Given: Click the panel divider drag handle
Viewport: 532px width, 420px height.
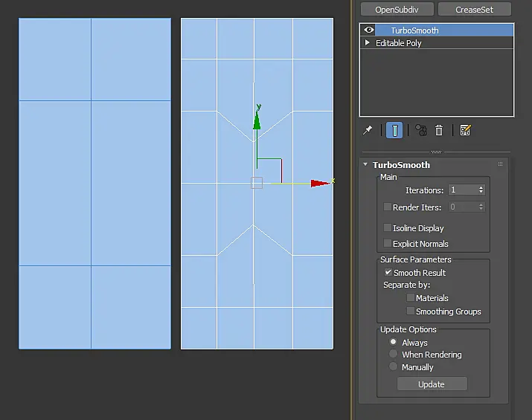Looking at the screenshot, I should [436, 152].
